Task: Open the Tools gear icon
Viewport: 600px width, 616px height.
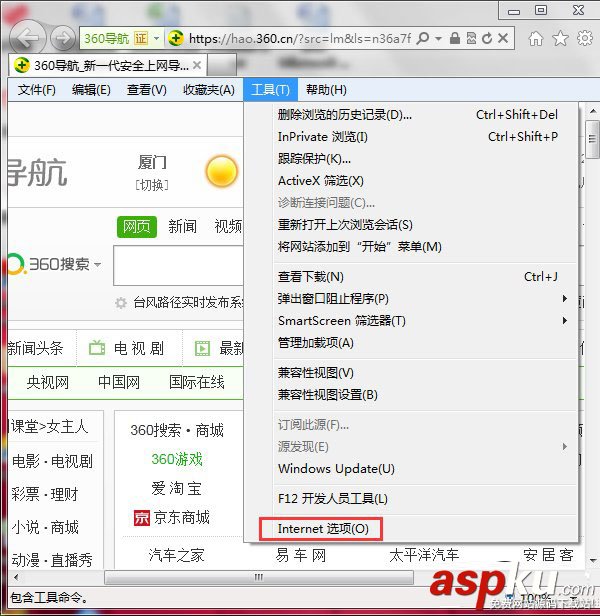Action: [585, 38]
